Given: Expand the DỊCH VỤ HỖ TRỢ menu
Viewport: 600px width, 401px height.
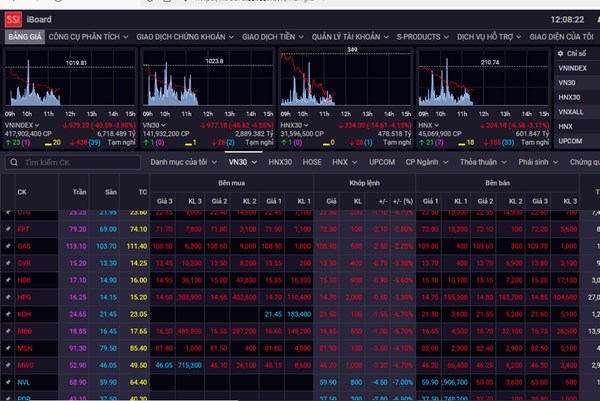Looking at the screenshot, I should click(489, 37).
